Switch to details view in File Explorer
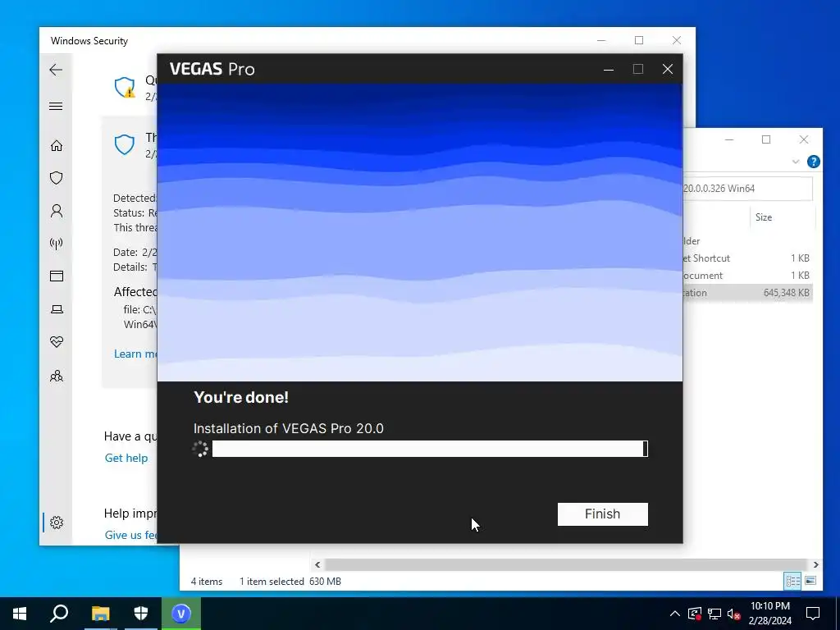 [793, 582]
